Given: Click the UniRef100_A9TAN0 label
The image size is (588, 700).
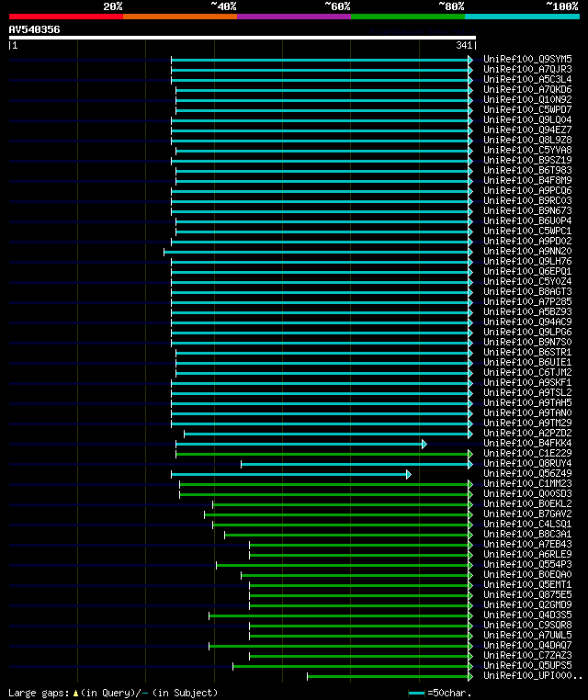Looking at the screenshot, I should [527, 413].
